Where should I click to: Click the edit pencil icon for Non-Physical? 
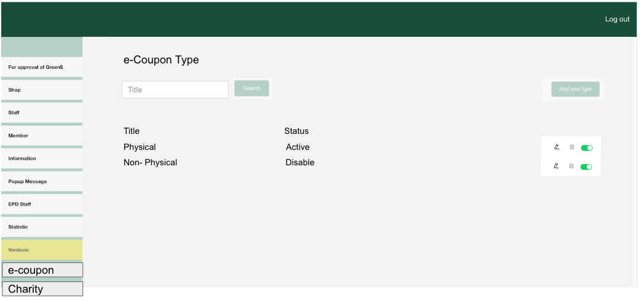(556, 166)
